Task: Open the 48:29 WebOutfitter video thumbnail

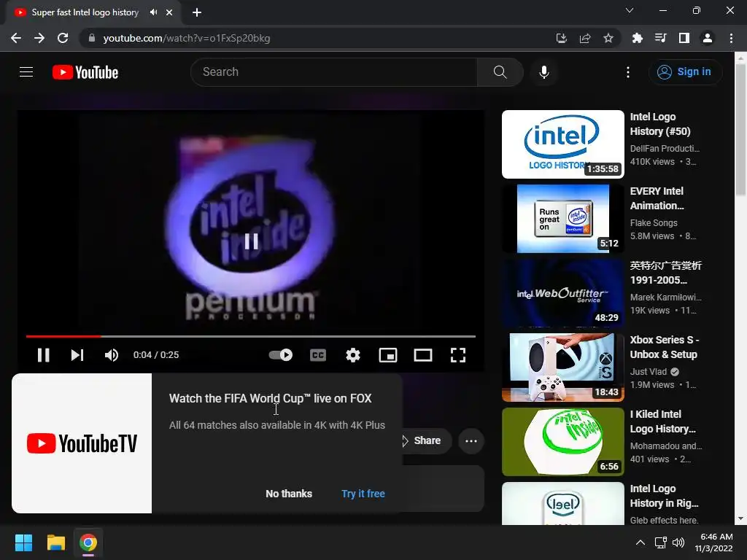Action: pos(563,293)
